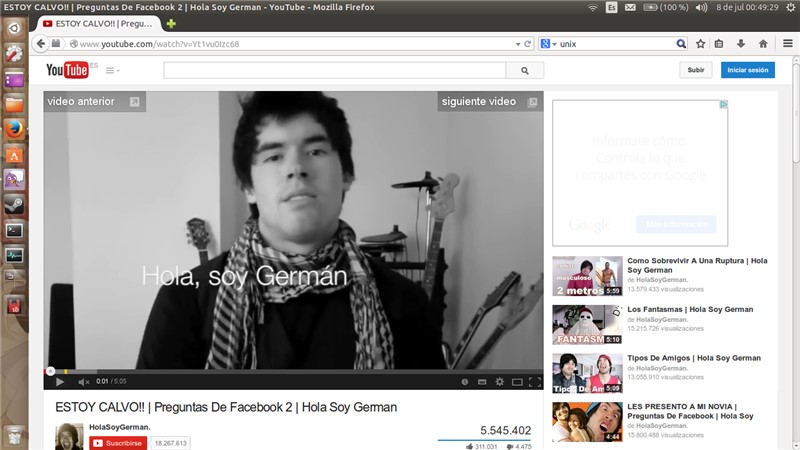Screen dimensions: 800x450
Task: Open the clock showing 8 de jul 00:49:29
Action: (x=747, y=7)
